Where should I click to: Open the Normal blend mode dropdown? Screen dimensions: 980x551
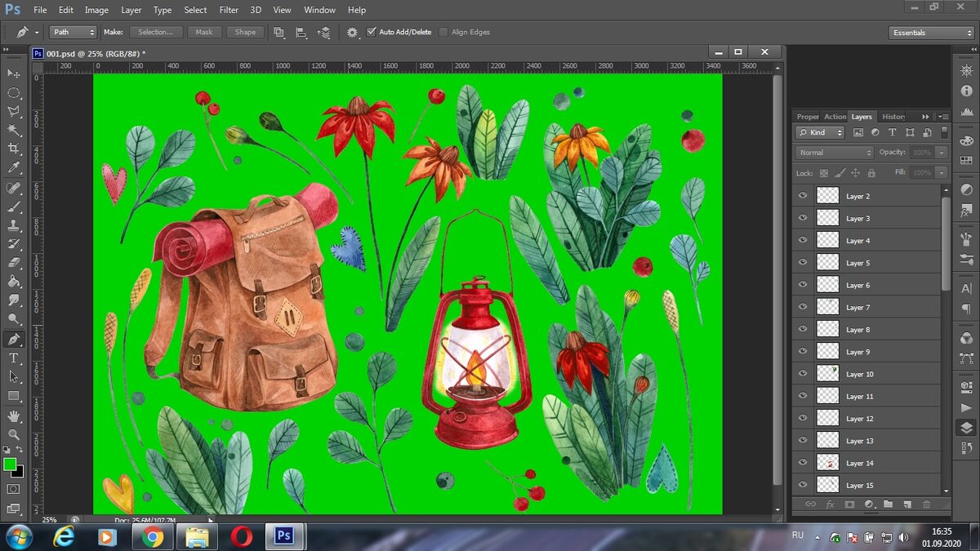(x=835, y=153)
